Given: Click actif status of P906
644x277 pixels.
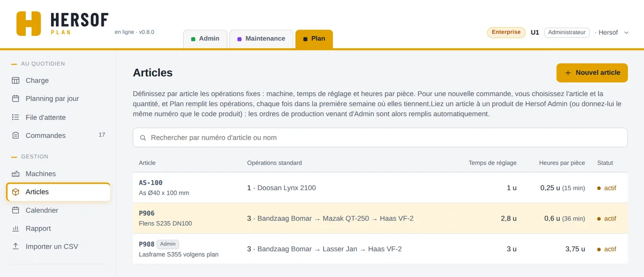Looking at the screenshot, I should tap(607, 218).
